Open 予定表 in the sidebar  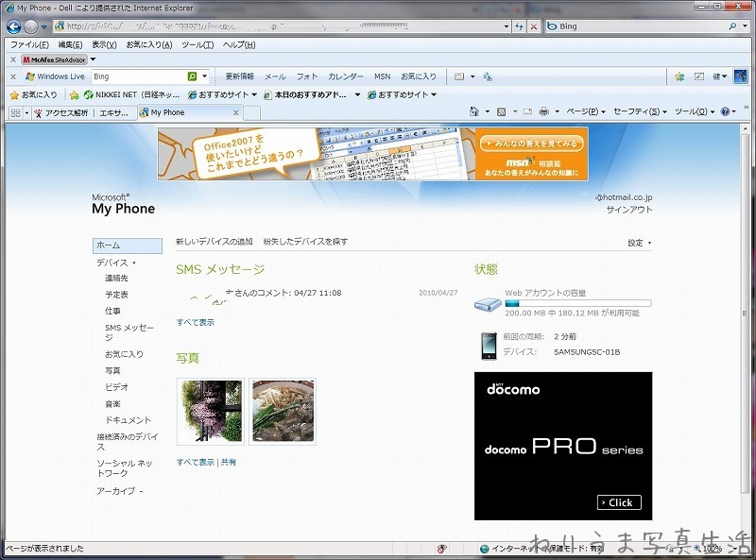click(x=116, y=295)
